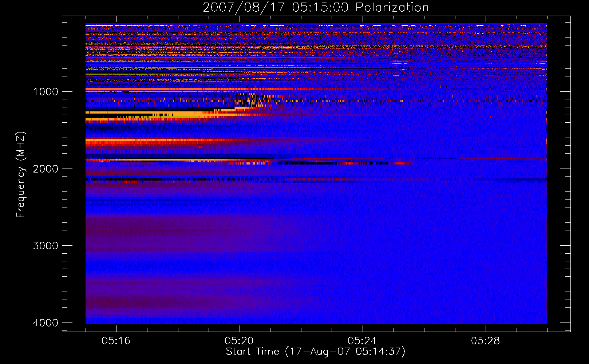Click the 2000 frequency tick label
The width and height of the screenshot is (589, 364).
point(46,169)
